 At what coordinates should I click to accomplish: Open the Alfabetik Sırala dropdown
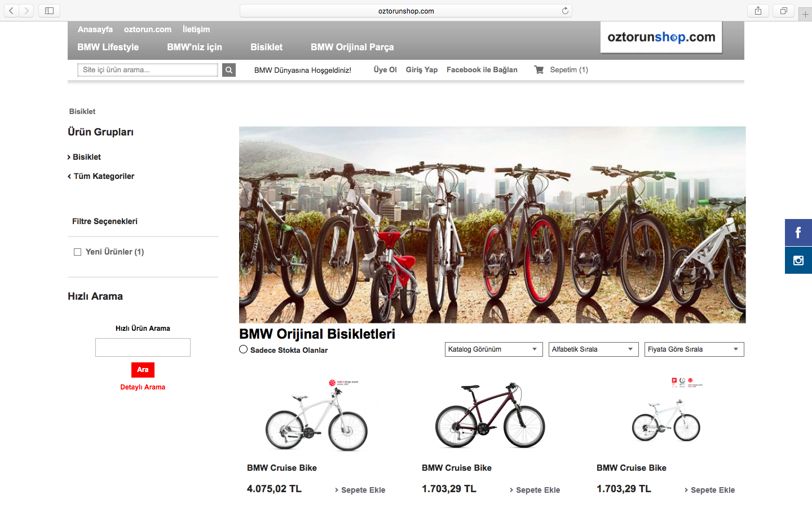click(x=593, y=349)
